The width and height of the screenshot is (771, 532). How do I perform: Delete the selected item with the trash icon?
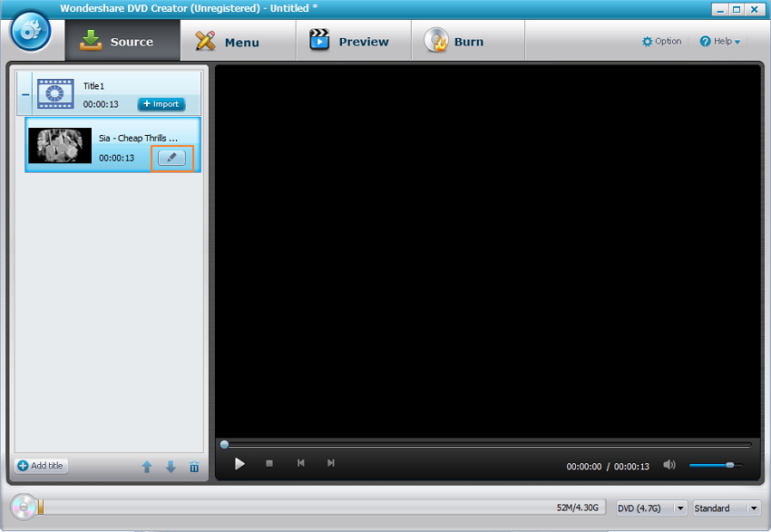[x=194, y=467]
